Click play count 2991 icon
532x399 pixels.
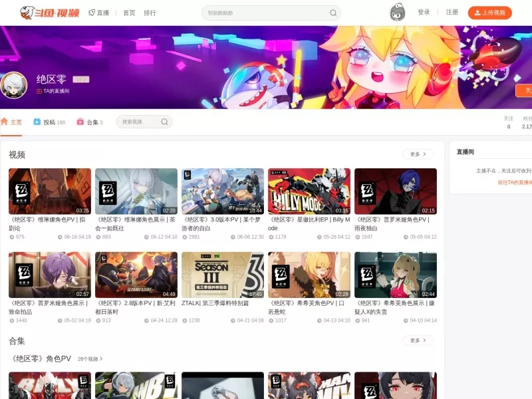tap(185, 237)
